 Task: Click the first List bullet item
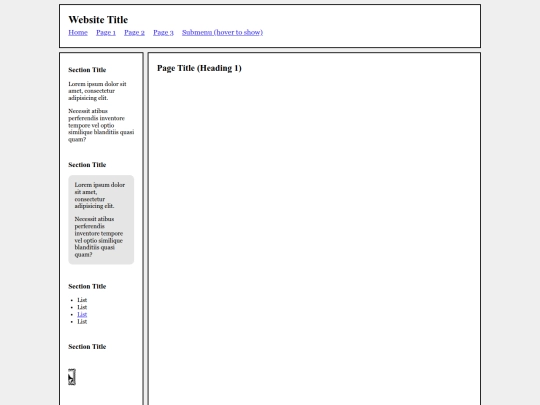(82, 300)
